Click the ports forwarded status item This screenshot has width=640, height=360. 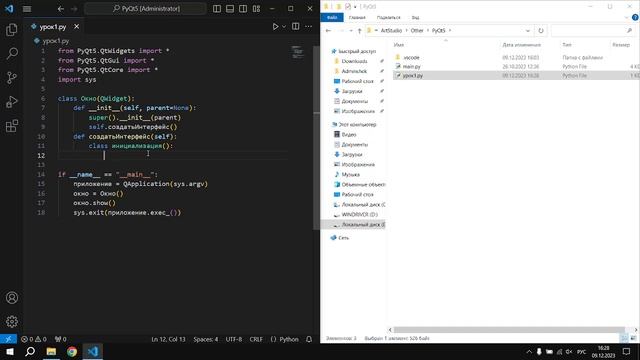point(60,339)
